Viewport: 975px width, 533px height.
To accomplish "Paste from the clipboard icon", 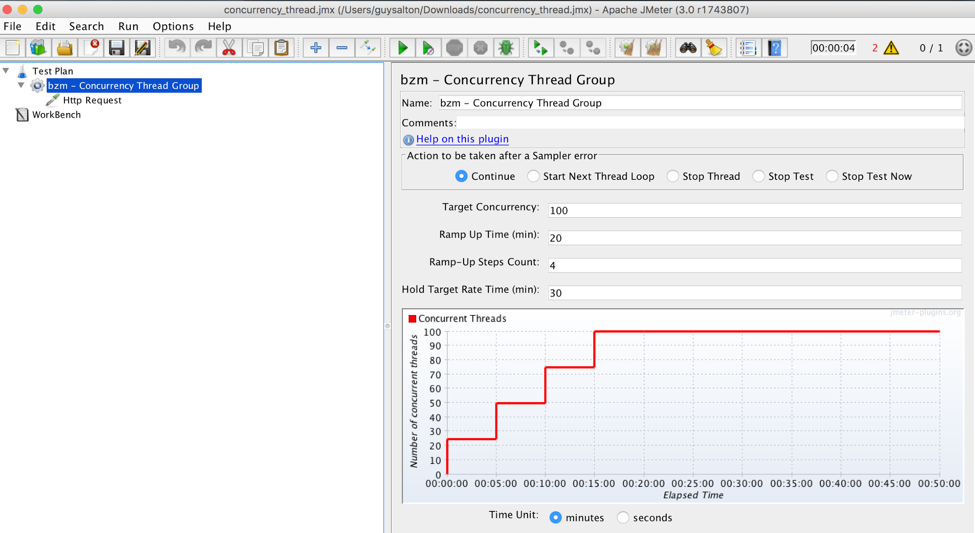I will click(281, 48).
